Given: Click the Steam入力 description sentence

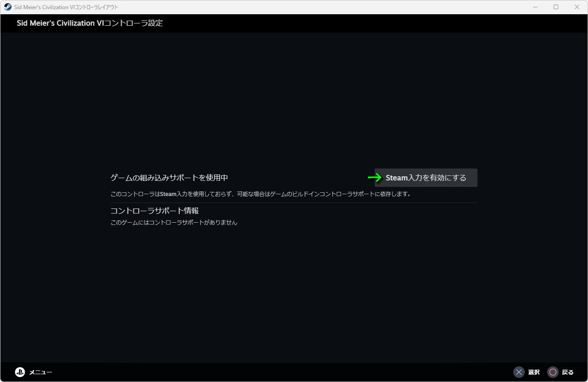Looking at the screenshot, I should point(261,194).
